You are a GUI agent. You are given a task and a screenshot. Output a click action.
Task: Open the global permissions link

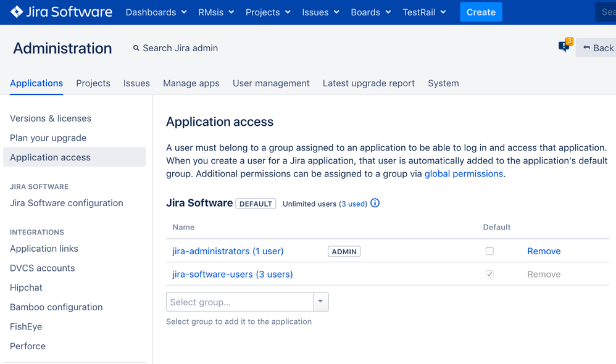[x=464, y=173]
